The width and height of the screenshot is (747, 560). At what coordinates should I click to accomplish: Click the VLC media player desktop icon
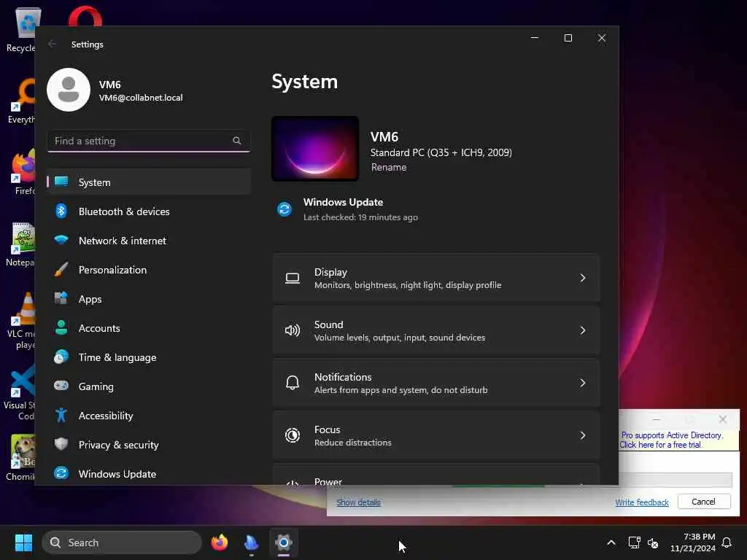21,321
